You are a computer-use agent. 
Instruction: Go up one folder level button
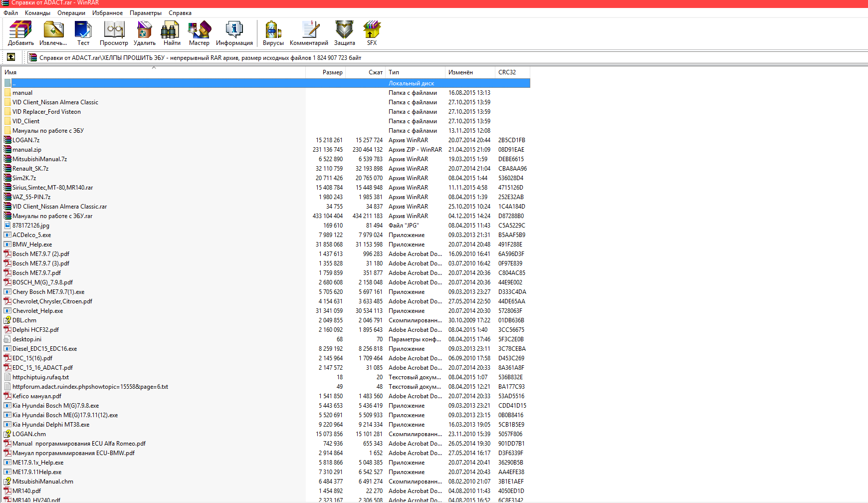click(11, 57)
